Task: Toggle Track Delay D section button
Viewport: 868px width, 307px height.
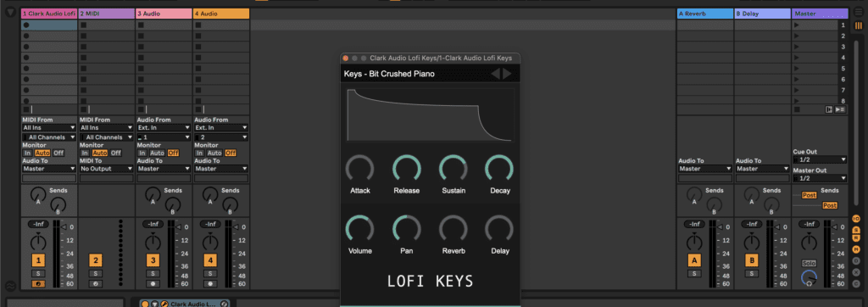Action: click(x=856, y=261)
